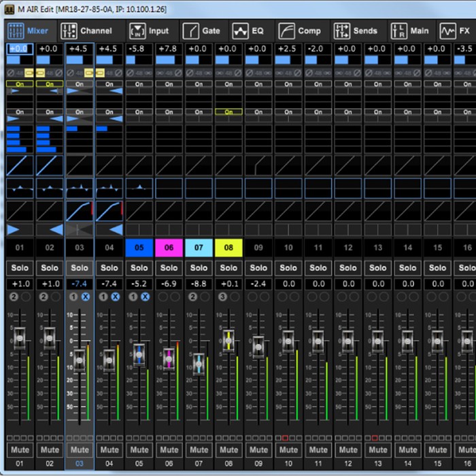Click DCA group 3 badge on channel 08
Screen dimensions: 476x476
pos(222,296)
